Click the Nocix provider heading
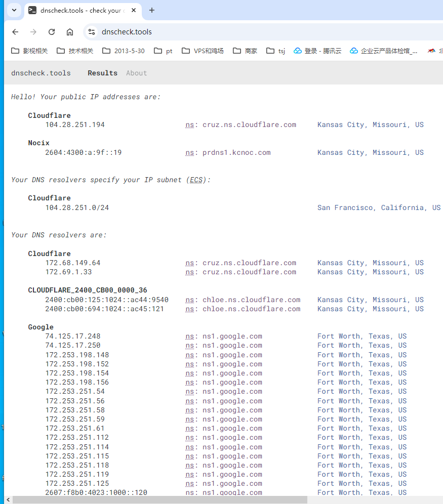 coord(38,143)
